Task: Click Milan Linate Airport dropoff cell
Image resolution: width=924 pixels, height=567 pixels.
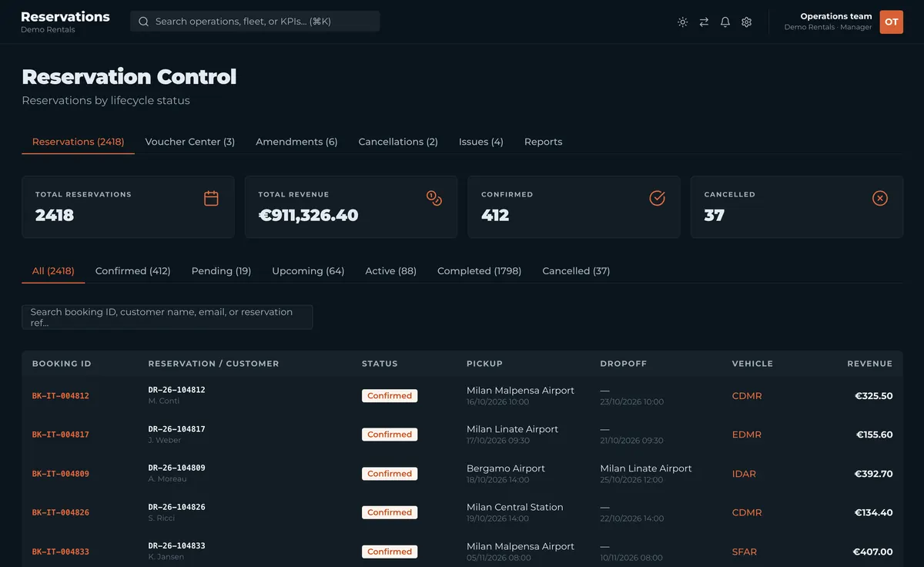Action: (x=645, y=468)
